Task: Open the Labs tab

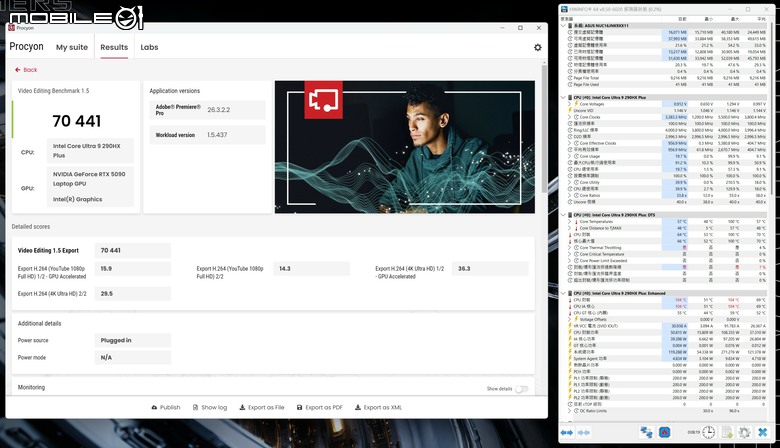Action: coord(149,47)
